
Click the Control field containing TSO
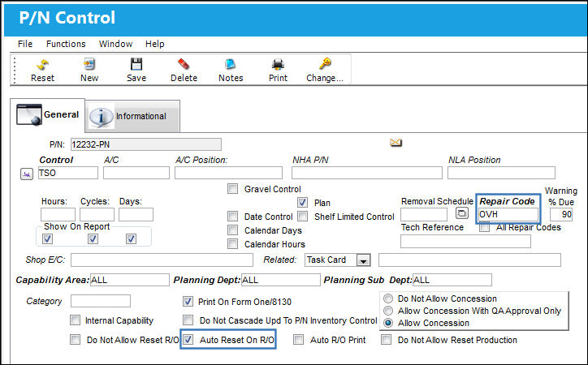pyautogui.click(x=68, y=173)
